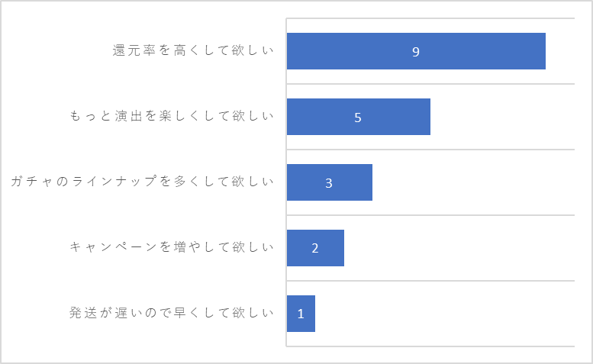This screenshot has height=364, width=593.
Task: Click the bottom border line of the plot area
Action: [430, 346]
